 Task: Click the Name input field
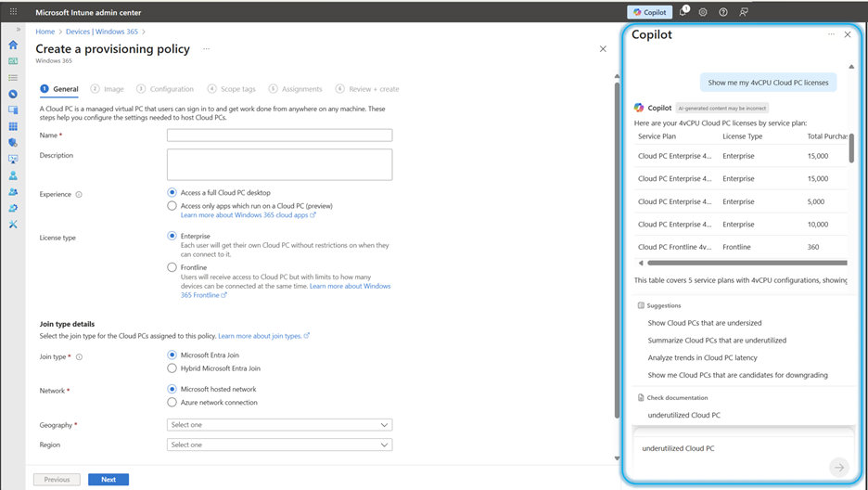point(279,135)
